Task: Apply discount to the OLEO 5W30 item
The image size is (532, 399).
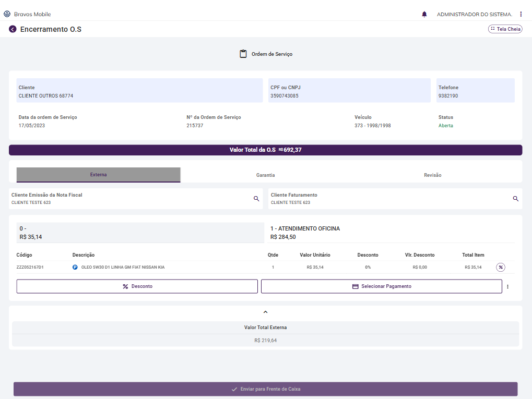Action: coord(501,268)
